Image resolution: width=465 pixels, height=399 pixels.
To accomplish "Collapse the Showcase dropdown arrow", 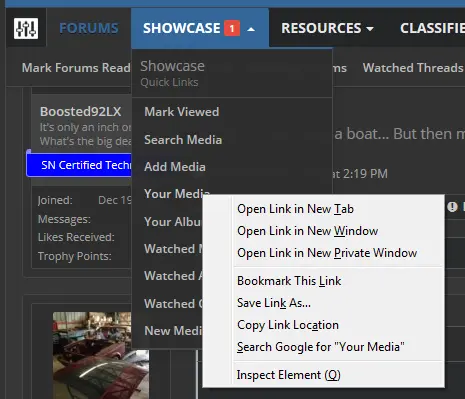I will pyautogui.click(x=251, y=29).
